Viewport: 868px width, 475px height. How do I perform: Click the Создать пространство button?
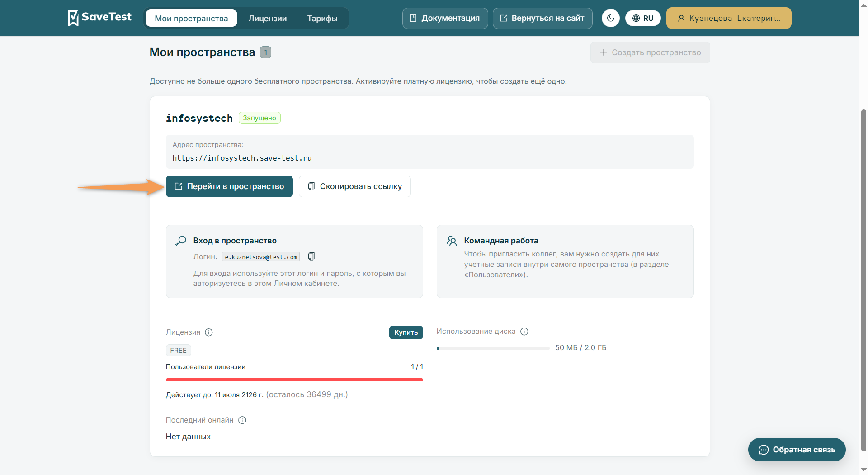650,52
